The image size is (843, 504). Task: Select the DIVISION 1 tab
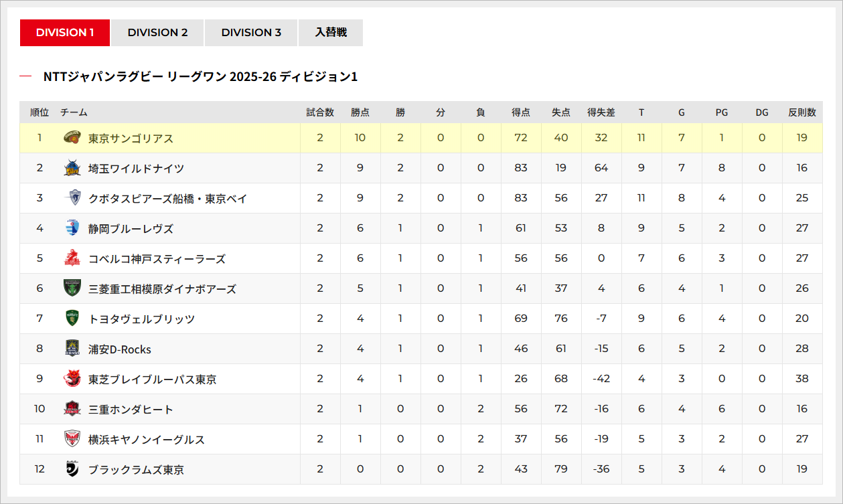coord(65,33)
